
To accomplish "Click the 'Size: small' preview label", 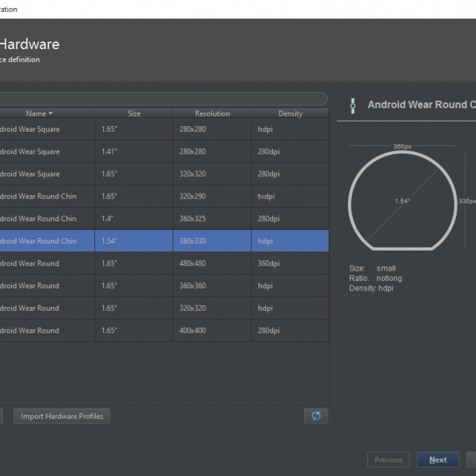I will point(373,268).
